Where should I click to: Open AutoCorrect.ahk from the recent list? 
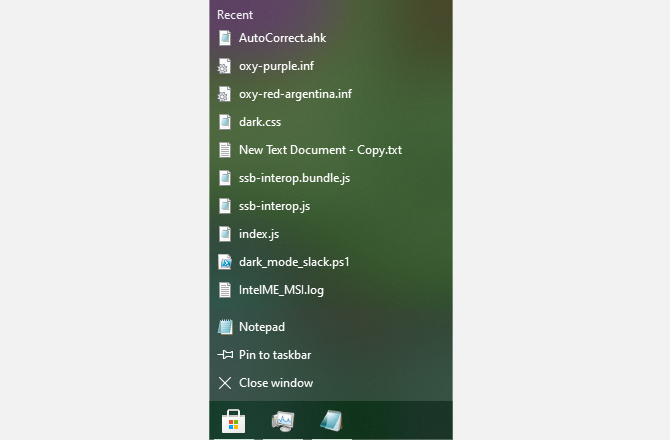331,38
